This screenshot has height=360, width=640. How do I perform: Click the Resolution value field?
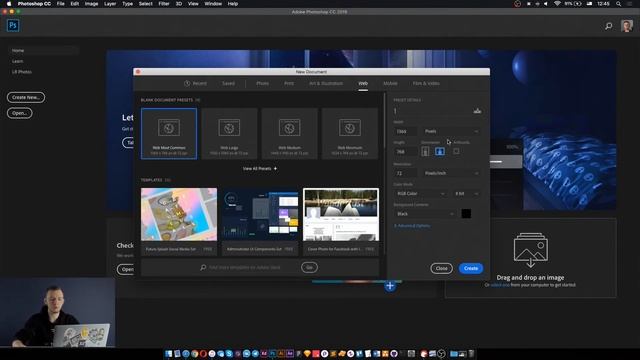pyautogui.click(x=405, y=173)
